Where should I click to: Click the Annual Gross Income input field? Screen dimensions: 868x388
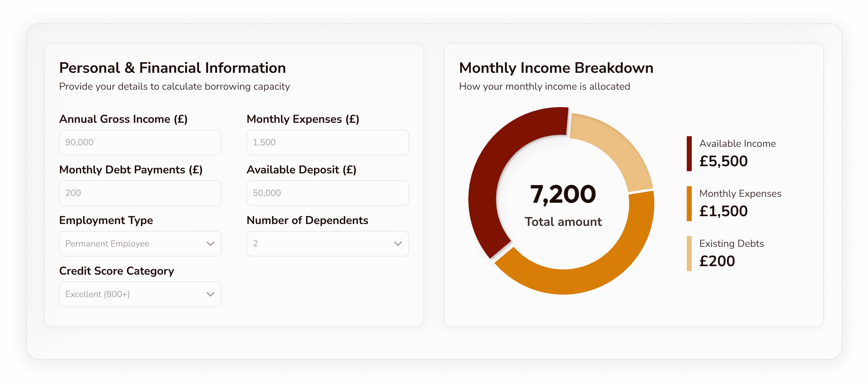(140, 142)
